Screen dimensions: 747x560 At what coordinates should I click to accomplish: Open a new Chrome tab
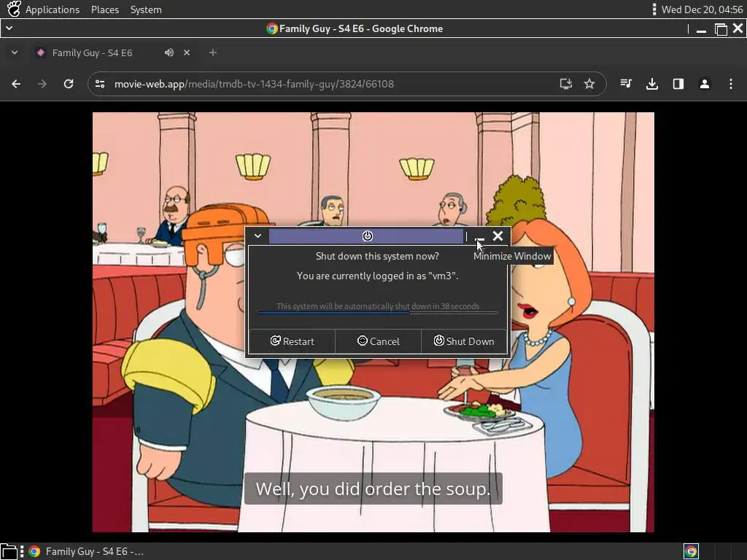click(213, 52)
